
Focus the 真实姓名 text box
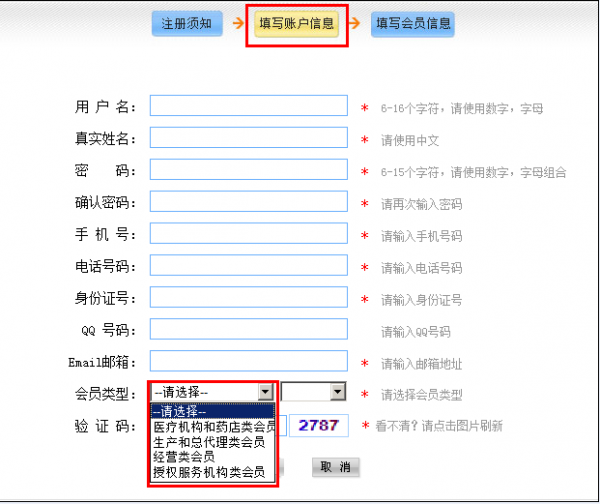point(248,138)
